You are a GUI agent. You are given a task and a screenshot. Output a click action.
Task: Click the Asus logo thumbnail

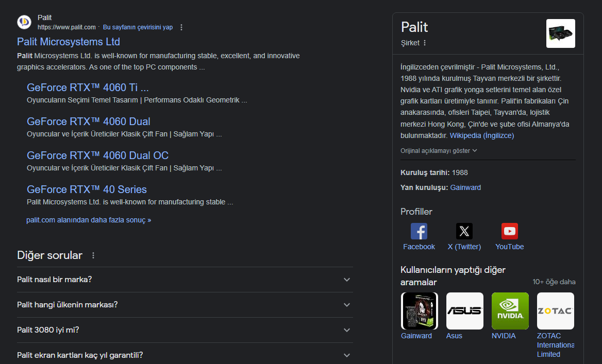pos(464,311)
